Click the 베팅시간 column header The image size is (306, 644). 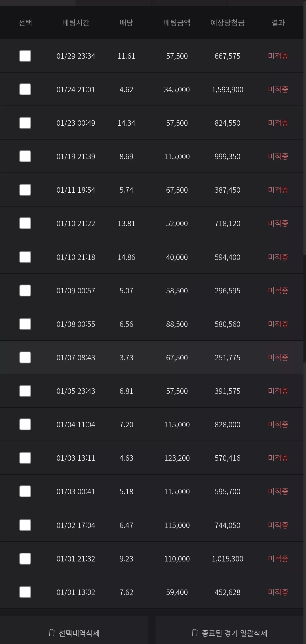(x=76, y=23)
